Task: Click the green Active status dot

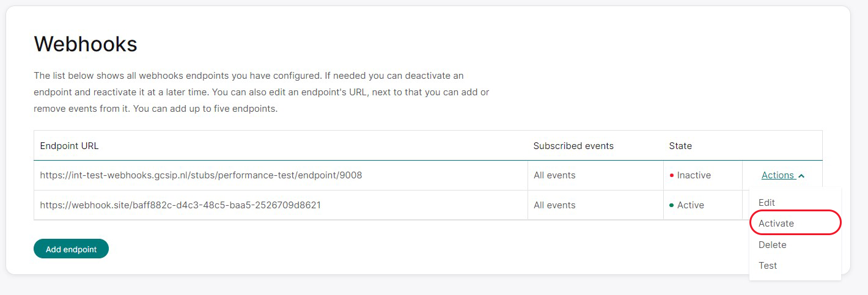Action: tap(672, 205)
